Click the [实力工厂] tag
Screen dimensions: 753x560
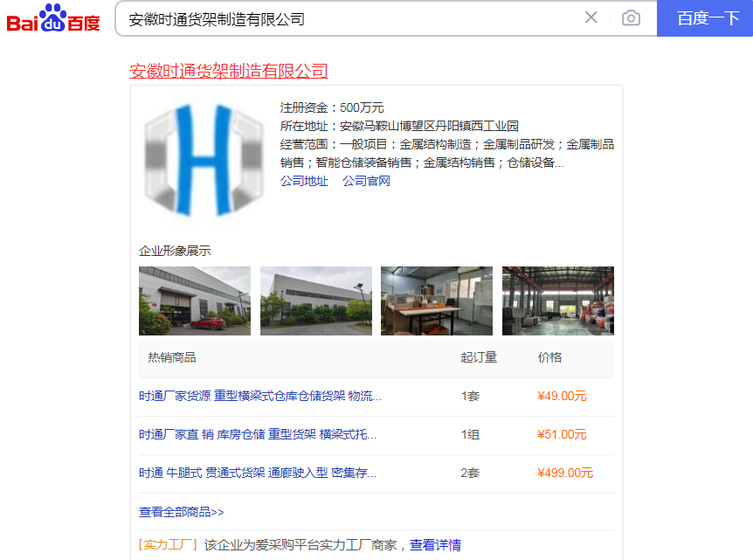168,545
